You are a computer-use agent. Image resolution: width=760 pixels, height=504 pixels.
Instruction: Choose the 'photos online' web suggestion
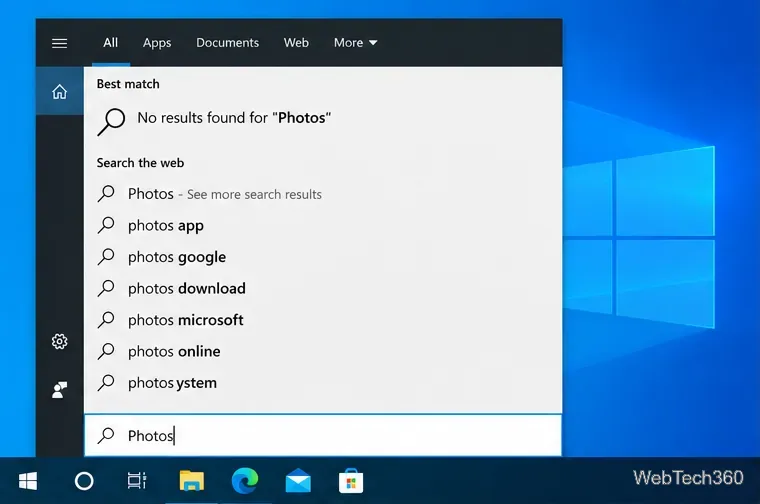[323, 351]
